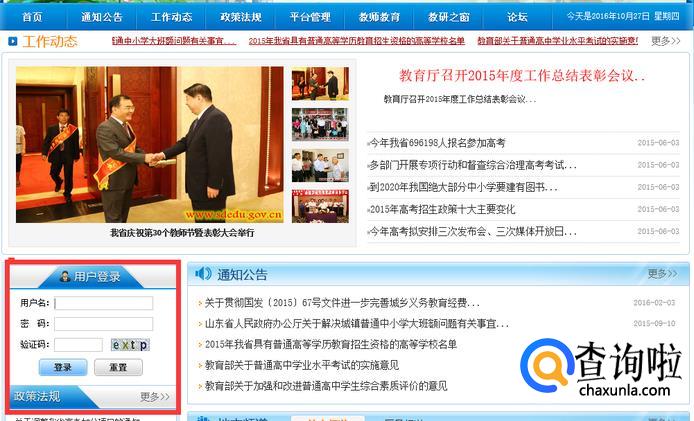Select the fourth meeting table thumbnail

(320, 206)
